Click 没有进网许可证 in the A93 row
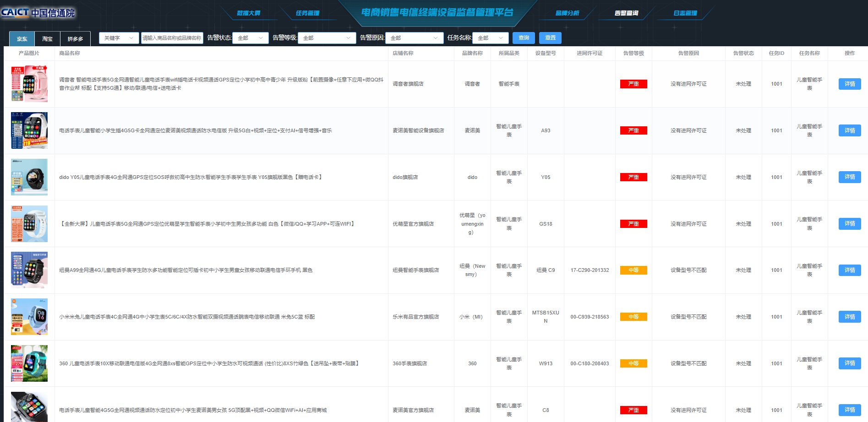The height and width of the screenshot is (422, 868). [x=688, y=130]
